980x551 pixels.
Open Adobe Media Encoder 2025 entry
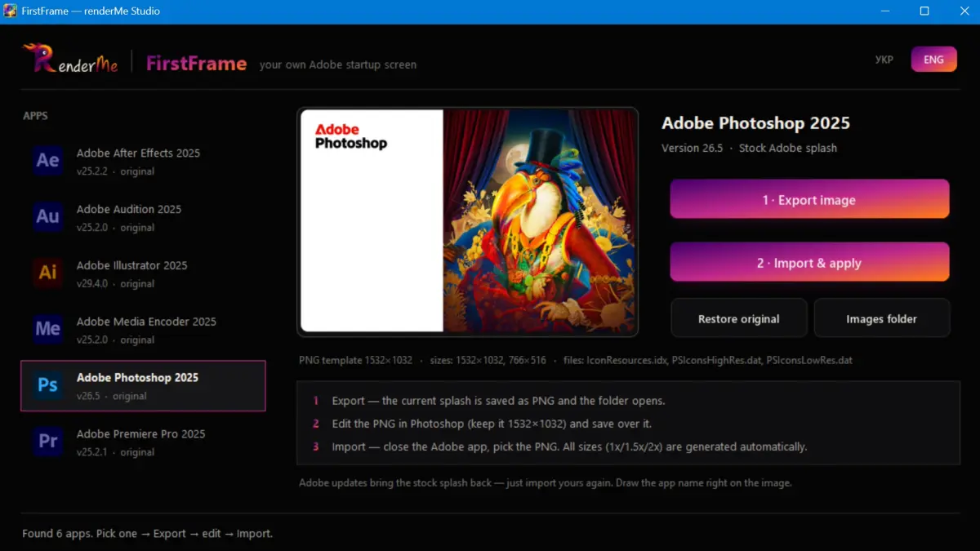click(x=143, y=330)
